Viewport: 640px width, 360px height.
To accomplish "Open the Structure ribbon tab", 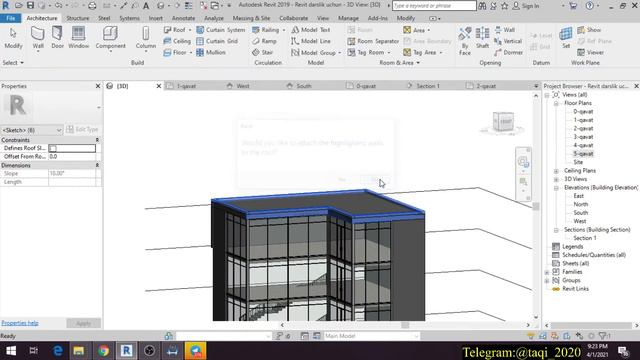I will (x=78, y=18).
